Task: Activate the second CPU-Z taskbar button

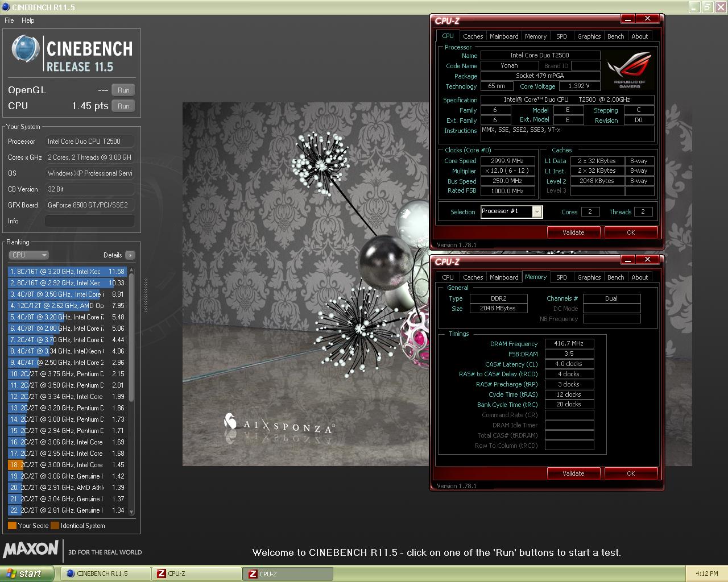Action: click(x=288, y=573)
